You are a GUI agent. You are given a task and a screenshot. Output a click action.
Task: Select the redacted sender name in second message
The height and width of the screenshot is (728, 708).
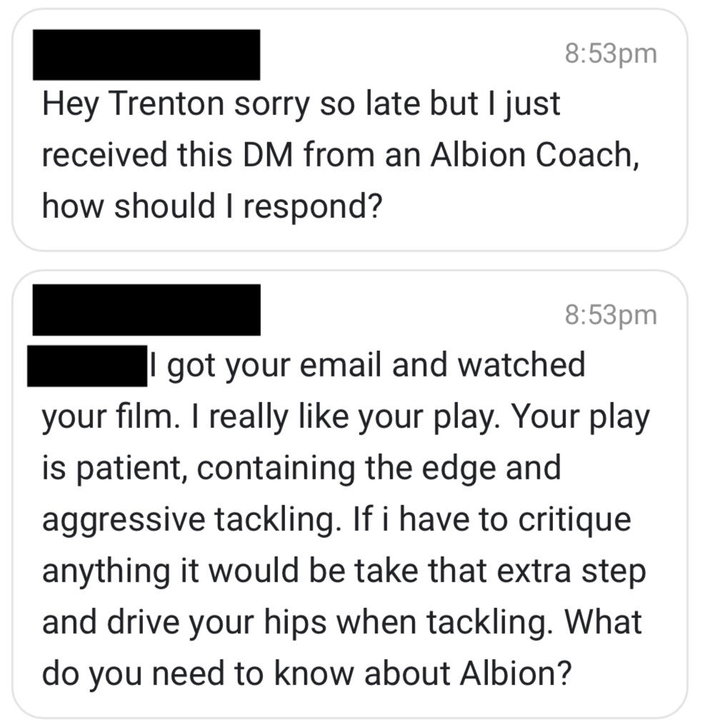click(x=146, y=309)
